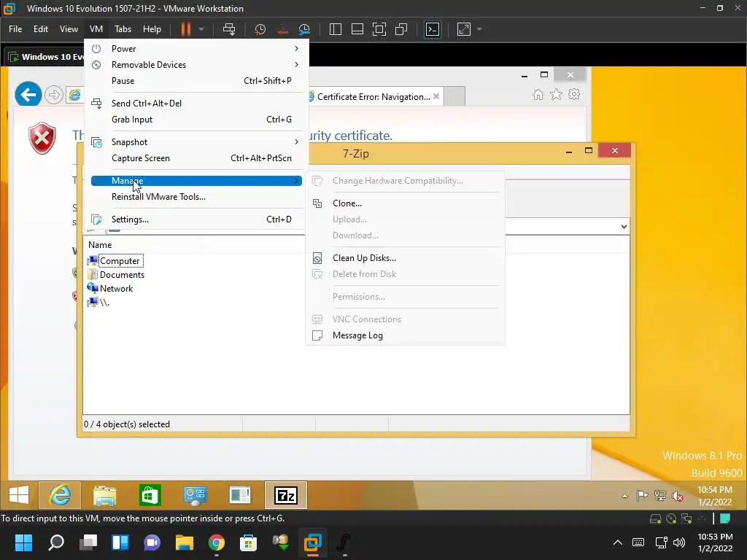The height and width of the screenshot is (560, 747).
Task: Expand the Power submenu
Action: (196, 49)
